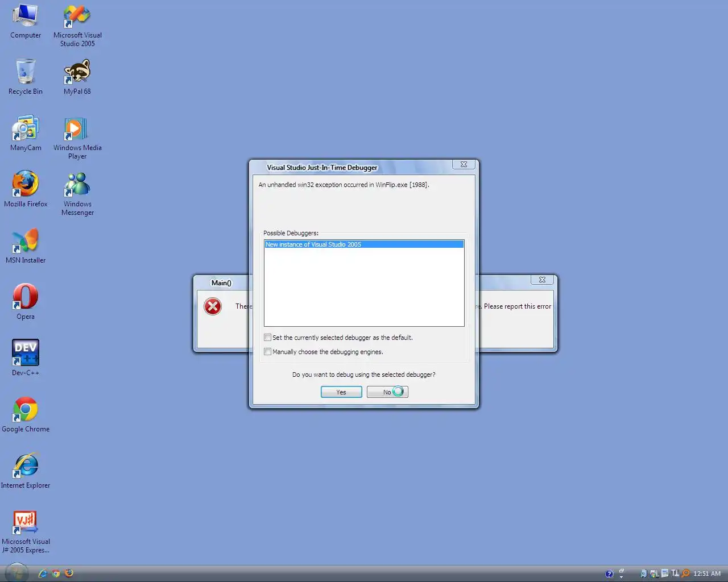728x582 pixels.
Task: Enable 'Manually choose the debugging engines'
Action: [x=268, y=352]
